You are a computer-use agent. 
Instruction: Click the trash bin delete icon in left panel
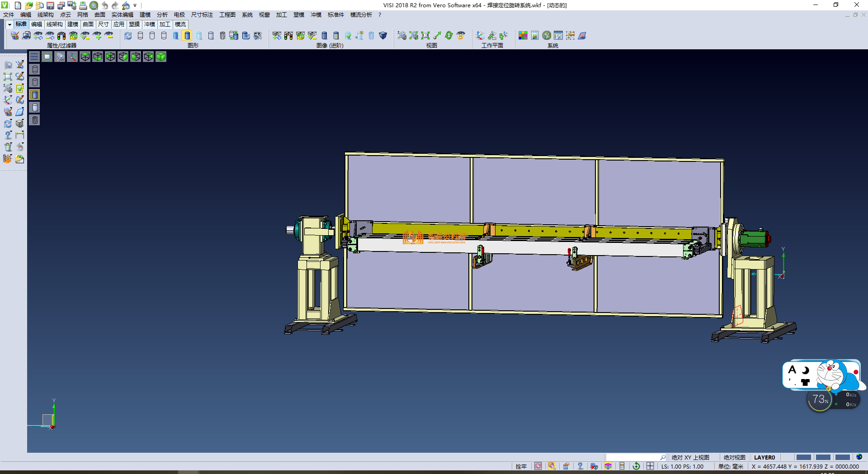pos(8,147)
